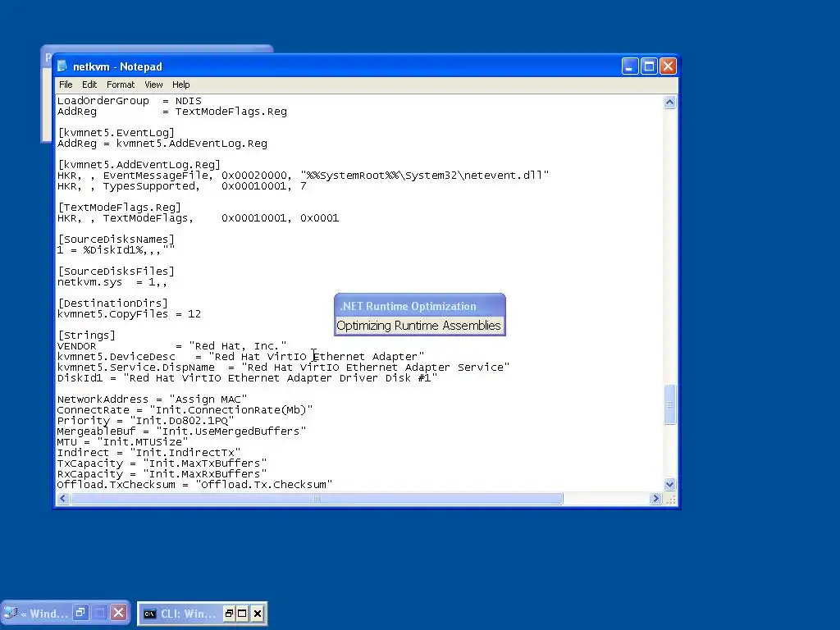The height and width of the screenshot is (630, 840).
Task: Restore the CLI: Win... minimized window
Action: [229, 614]
